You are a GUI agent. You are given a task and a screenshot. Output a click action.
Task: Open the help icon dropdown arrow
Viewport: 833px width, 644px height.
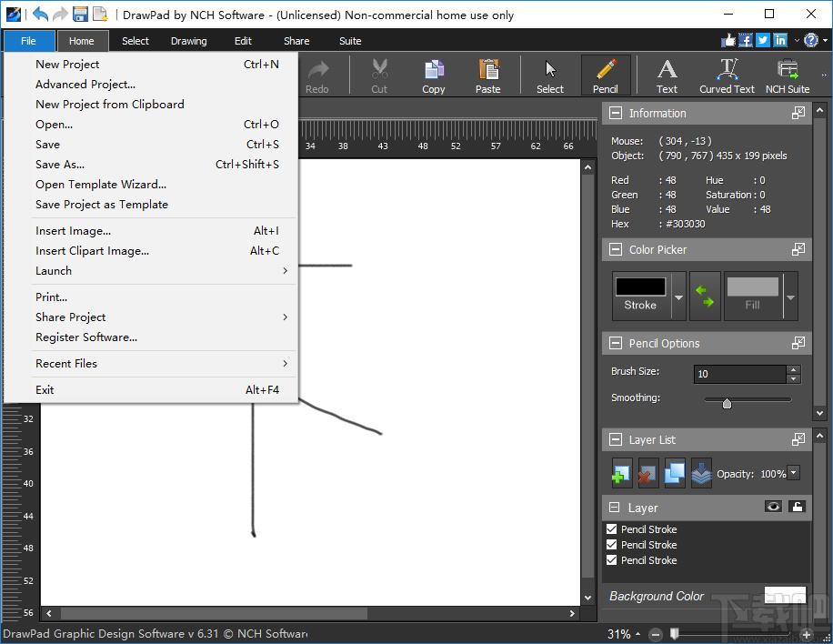click(x=825, y=40)
